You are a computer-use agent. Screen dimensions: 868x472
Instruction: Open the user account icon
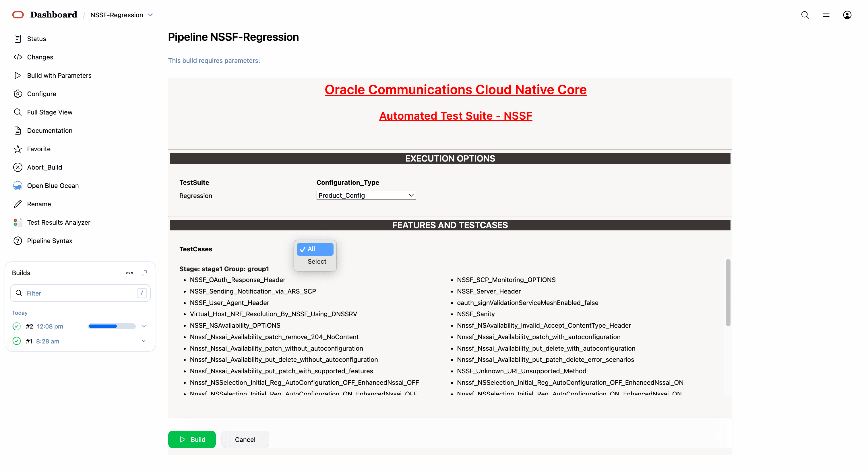click(847, 15)
